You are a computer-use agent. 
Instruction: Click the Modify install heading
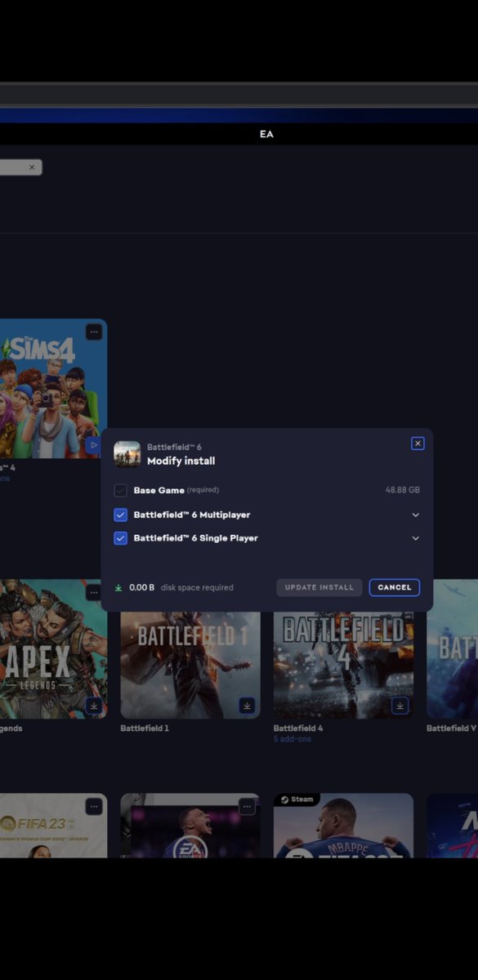(x=181, y=461)
